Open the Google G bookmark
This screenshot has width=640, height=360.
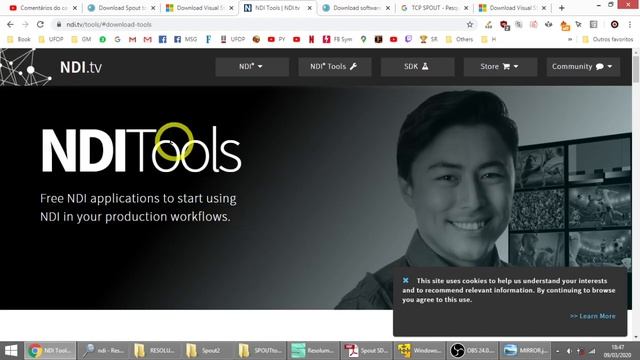pyautogui.click(x=118, y=39)
